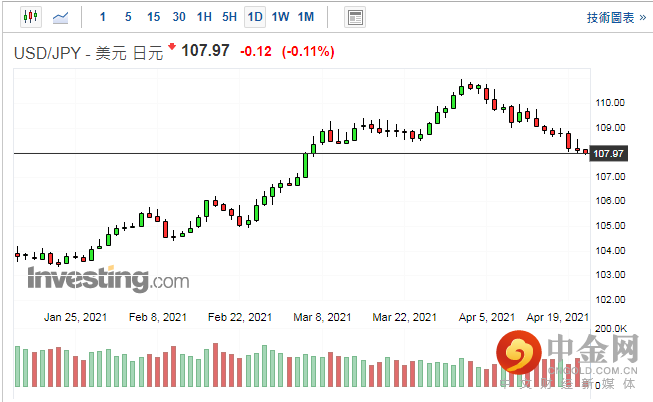Click the Feb 8, 2021 date label

pyautogui.click(x=158, y=317)
